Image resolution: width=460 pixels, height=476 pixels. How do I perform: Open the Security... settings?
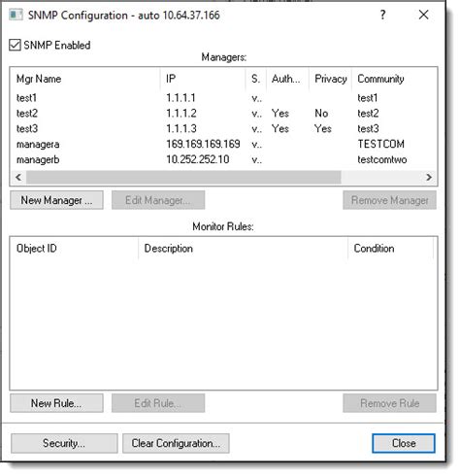(64, 443)
